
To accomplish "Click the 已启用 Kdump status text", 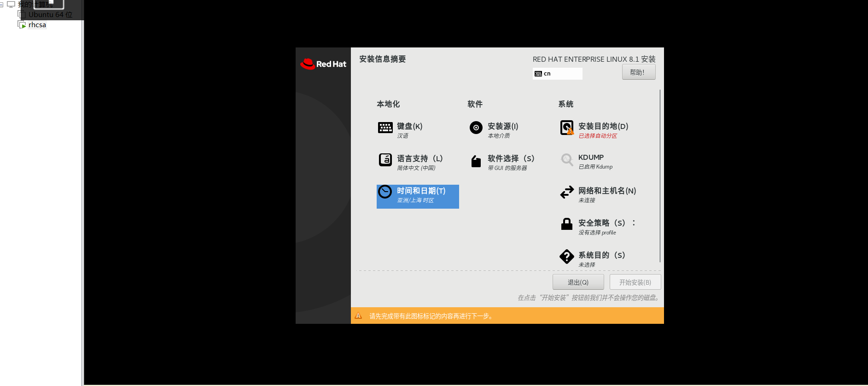I will tap(595, 167).
